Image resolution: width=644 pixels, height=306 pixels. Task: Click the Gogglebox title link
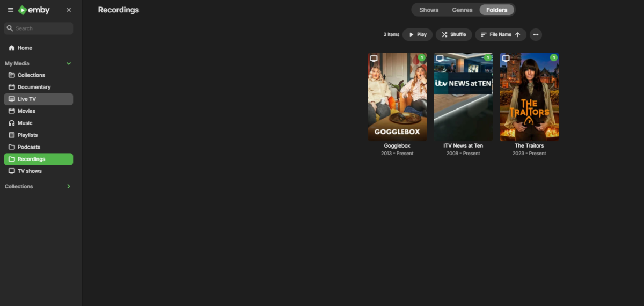pyautogui.click(x=397, y=145)
